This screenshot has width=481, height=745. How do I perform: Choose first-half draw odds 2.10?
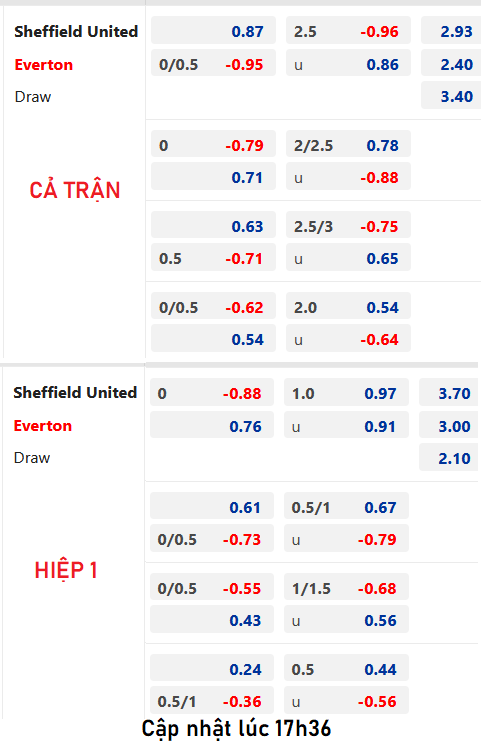(448, 458)
